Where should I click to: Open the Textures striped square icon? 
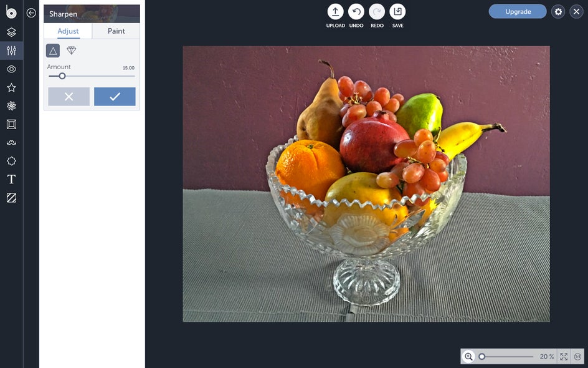[11, 198]
